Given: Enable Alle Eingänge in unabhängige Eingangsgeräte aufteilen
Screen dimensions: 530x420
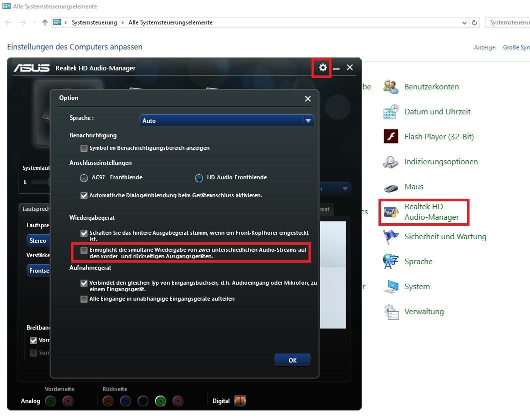Looking at the screenshot, I should point(84,299).
